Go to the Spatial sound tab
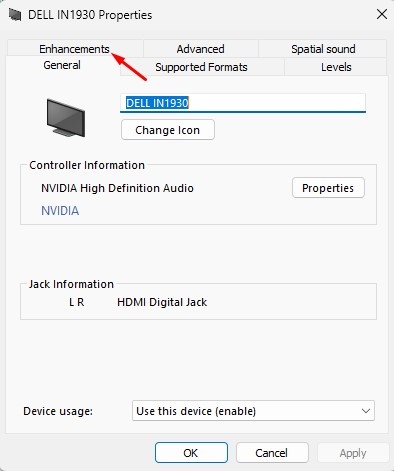 (323, 49)
